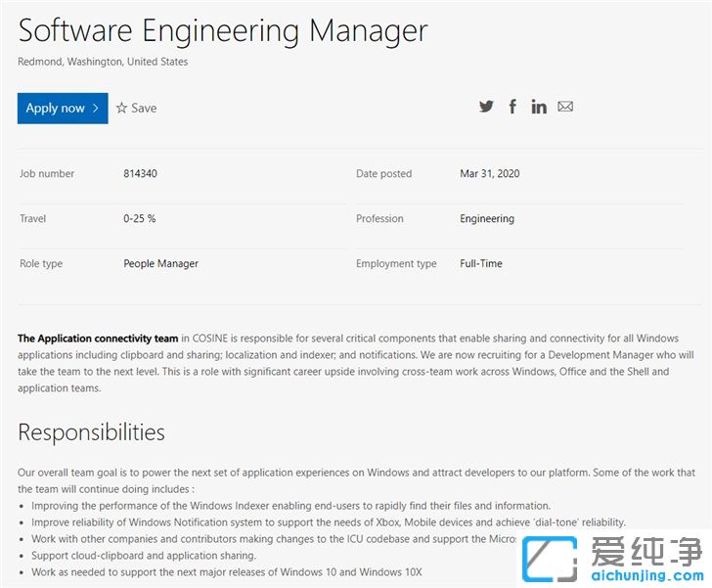Click the chevron arrow inside Apply now
The height and width of the screenshot is (588, 712).
click(96, 108)
